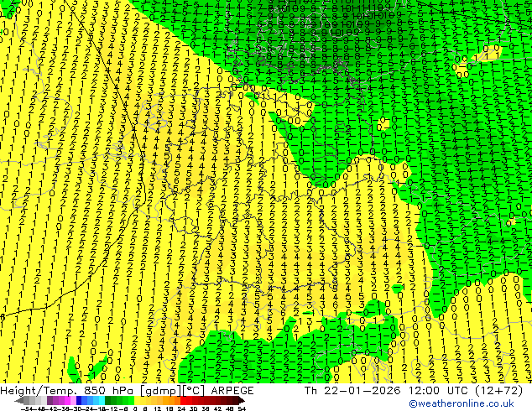Screen dimensions: 532x411
Task: Click the red band of the temperature scale
Action: point(183,400)
